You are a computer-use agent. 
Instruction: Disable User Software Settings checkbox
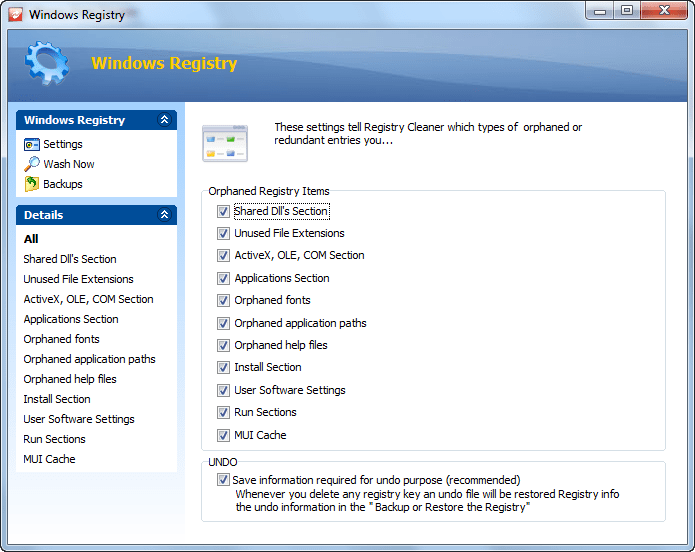coord(223,390)
